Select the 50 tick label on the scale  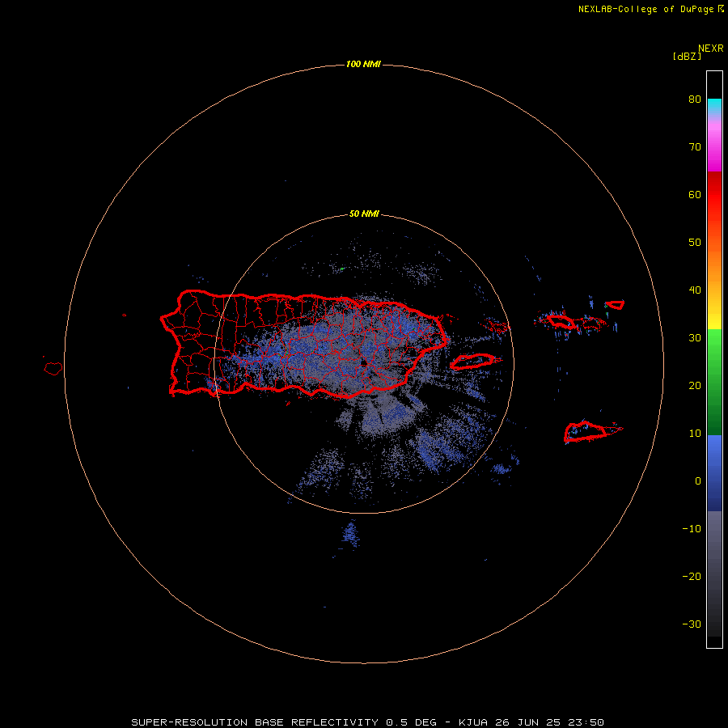[695, 243]
